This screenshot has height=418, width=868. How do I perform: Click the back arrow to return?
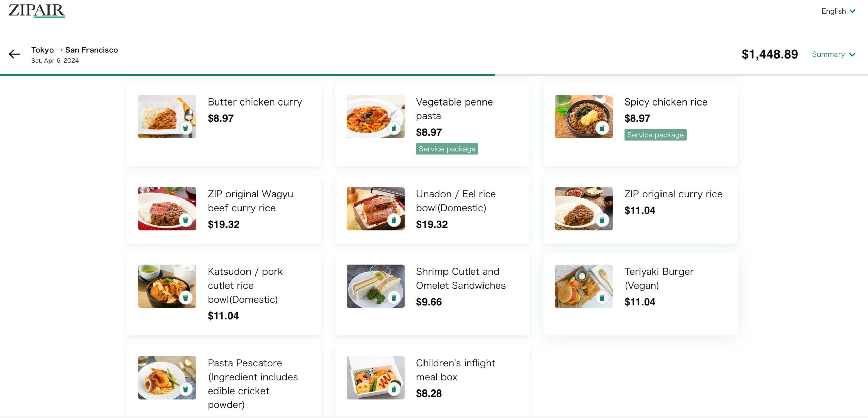click(14, 54)
